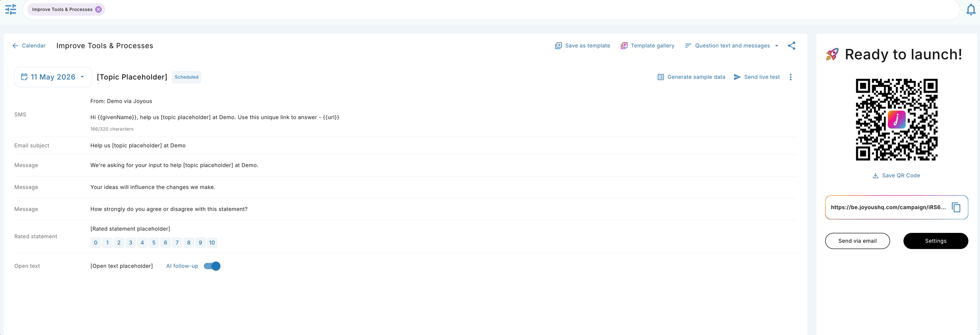Viewport: 980px width, 335px height.
Task: Save QR Code
Action: pyautogui.click(x=896, y=176)
